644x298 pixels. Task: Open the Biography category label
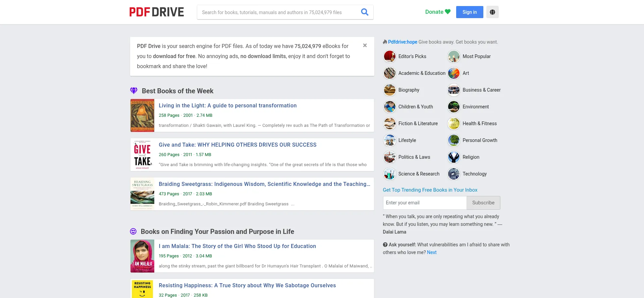tap(409, 90)
